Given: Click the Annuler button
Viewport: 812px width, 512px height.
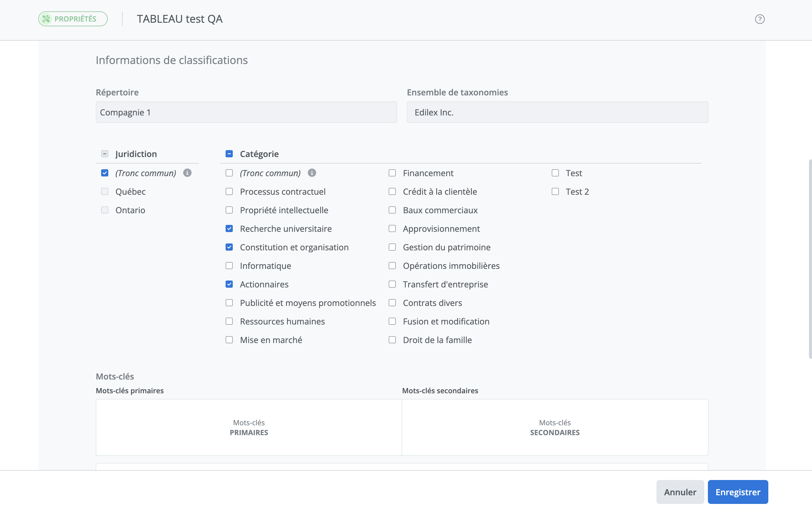Looking at the screenshot, I should coord(680,492).
